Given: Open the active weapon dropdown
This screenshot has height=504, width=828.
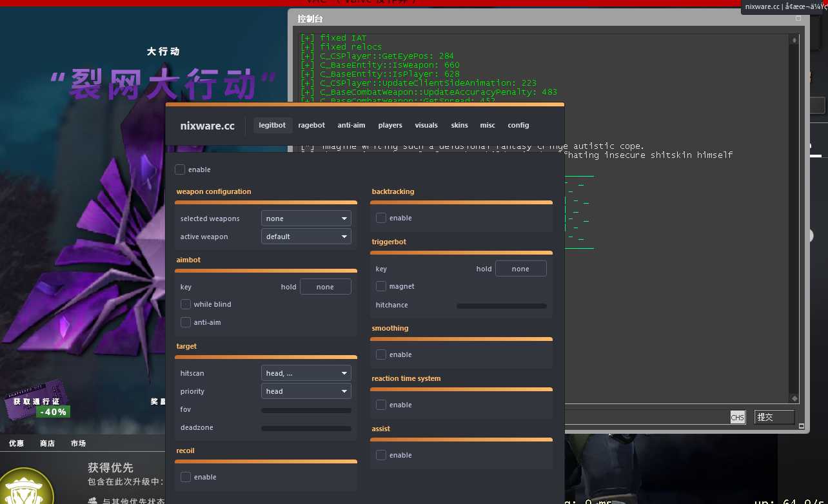Looking at the screenshot, I should point(306,237).
